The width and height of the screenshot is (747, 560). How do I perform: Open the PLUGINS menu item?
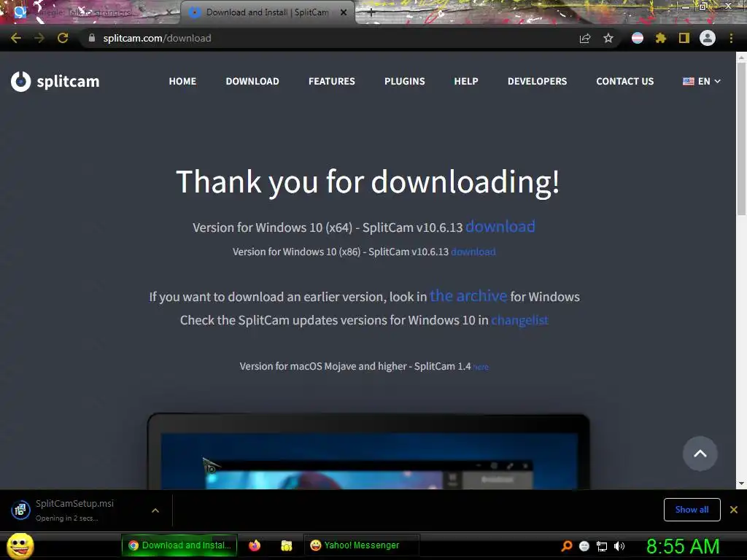click(404, 82)
